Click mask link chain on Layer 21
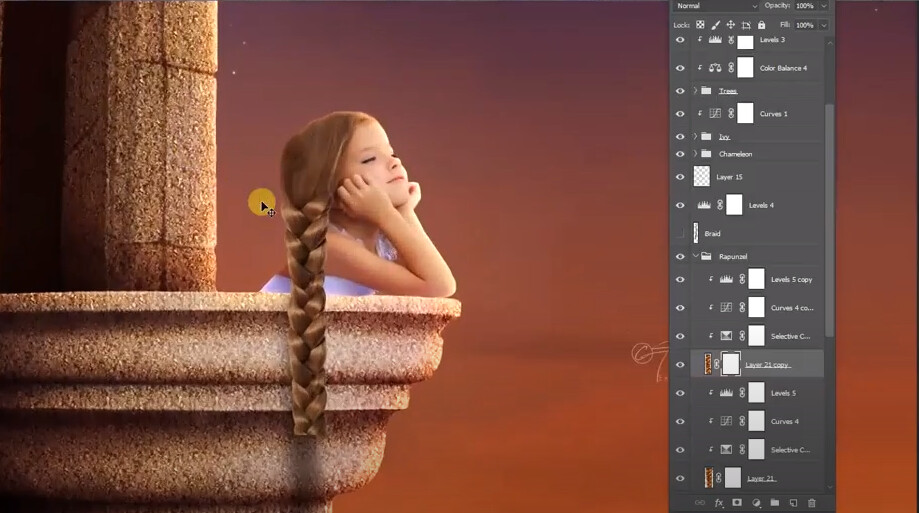919x513 pixels. [719, 478]
